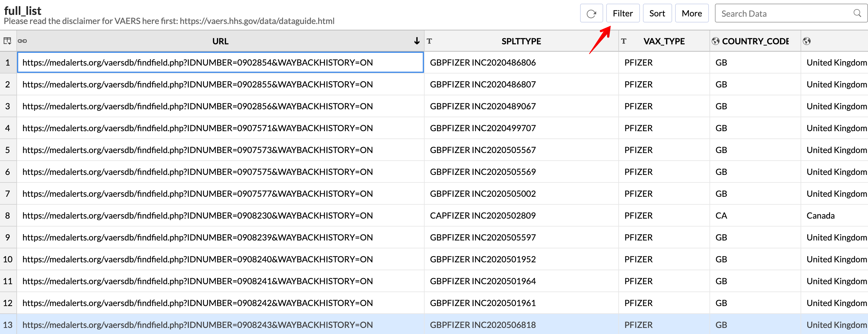Click URL cell with IDNUMBER=0907577
Screen dimensions: 868x334
click(x=220, y=193)
